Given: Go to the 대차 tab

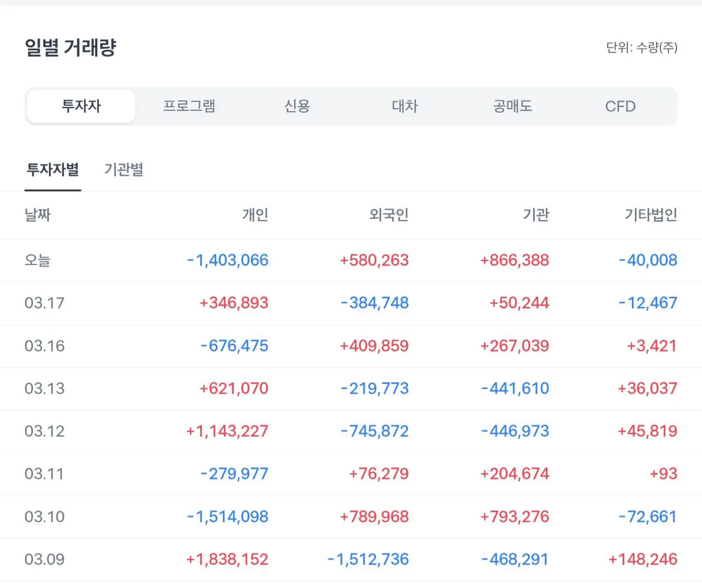Looking at the screenshot, I should (x=405, y=106).
